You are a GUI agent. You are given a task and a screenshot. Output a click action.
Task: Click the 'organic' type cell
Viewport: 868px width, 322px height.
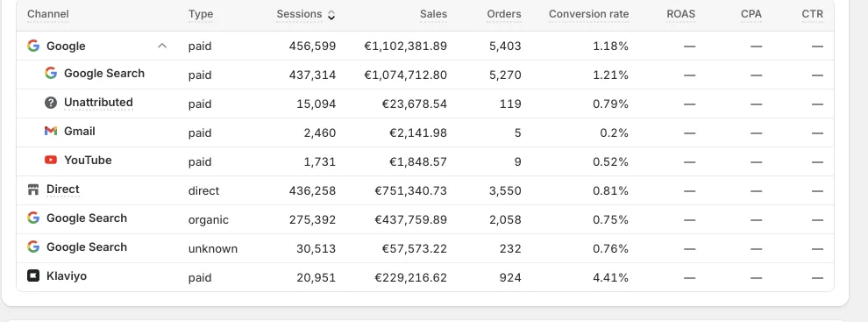pos(209,220)
